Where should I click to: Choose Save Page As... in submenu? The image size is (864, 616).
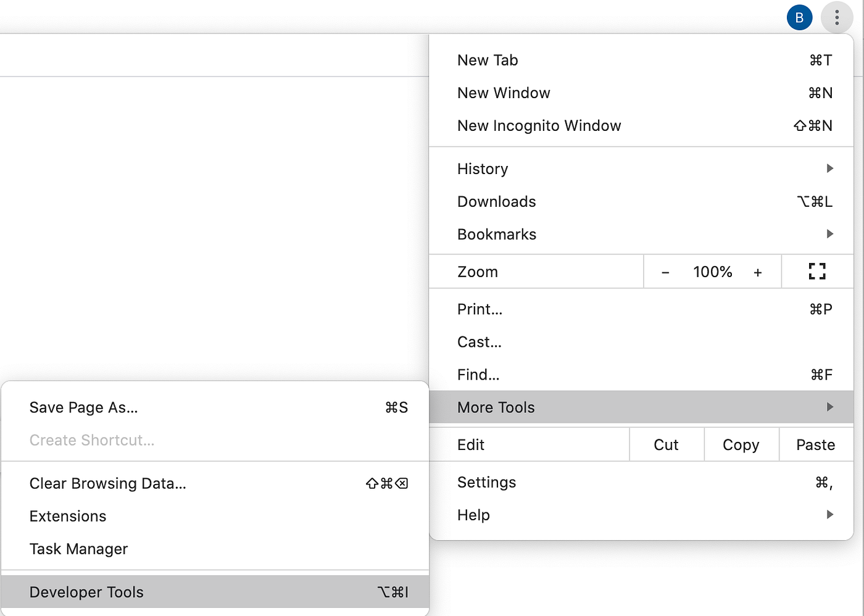click(x=215, y=407)
